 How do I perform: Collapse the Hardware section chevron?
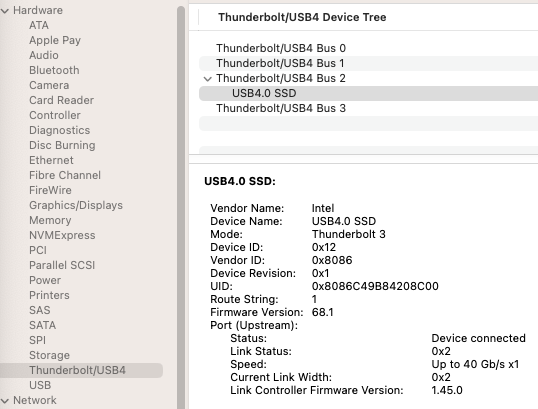click(x=5, y=11)
